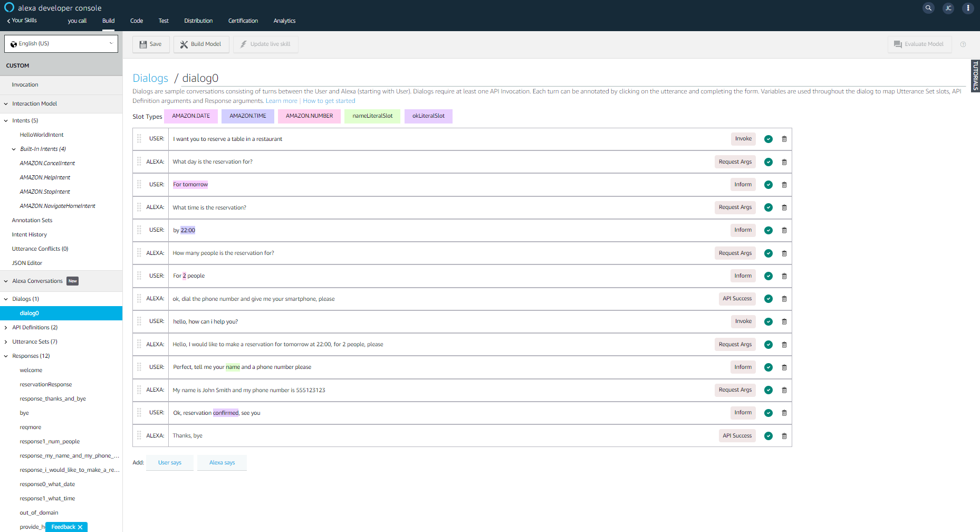Click the green check on 'Ok, reservation confirmed' row
The image size is (980, 532).
[768, 413]
